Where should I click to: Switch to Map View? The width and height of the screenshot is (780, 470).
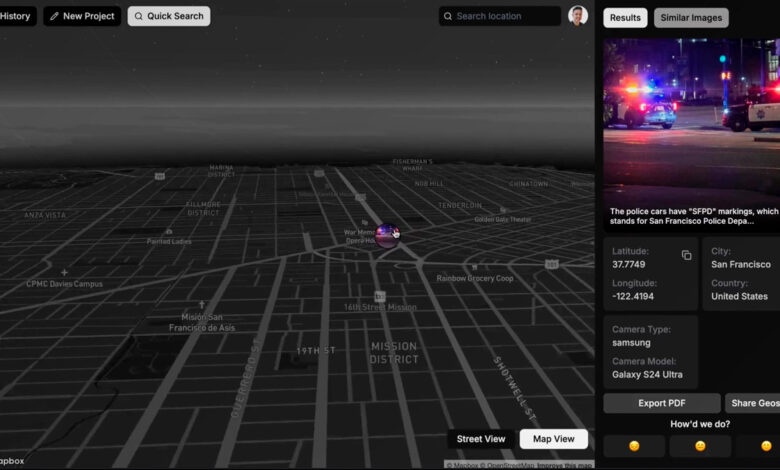(x=554, y=439)
